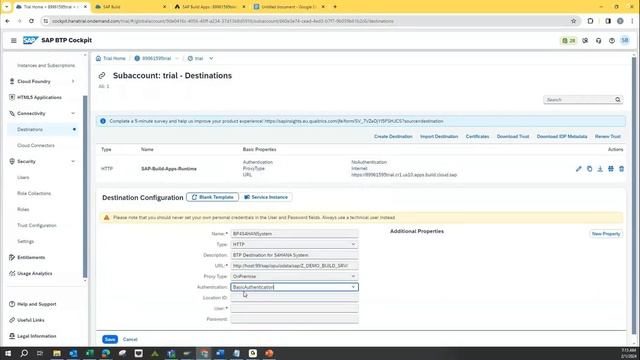The image size is (640, 360).
Task: Open the hamburger navigation menu
Action: [x=13, y=40]
